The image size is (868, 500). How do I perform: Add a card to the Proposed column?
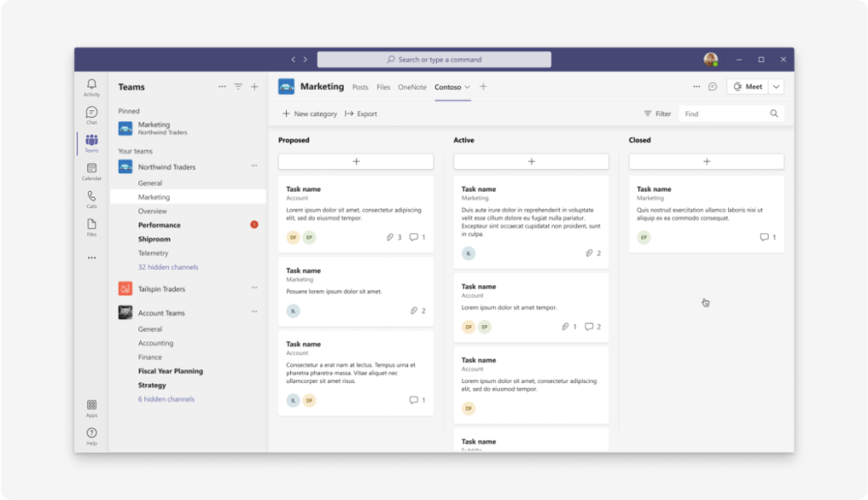click(356, 161)
